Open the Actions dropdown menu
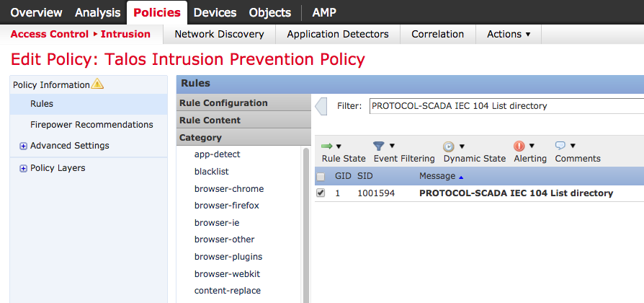 click(508, 34)
